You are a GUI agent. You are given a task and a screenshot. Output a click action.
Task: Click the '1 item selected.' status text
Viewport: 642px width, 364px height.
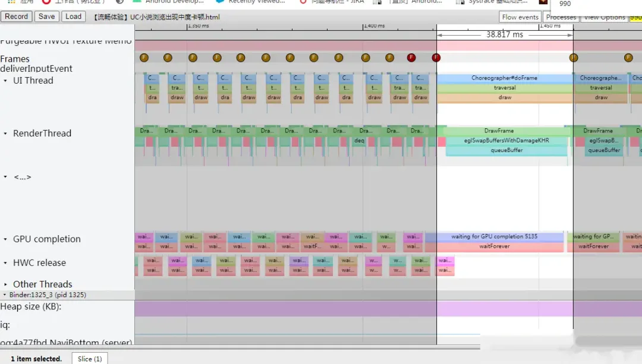[x=36, y=359]
